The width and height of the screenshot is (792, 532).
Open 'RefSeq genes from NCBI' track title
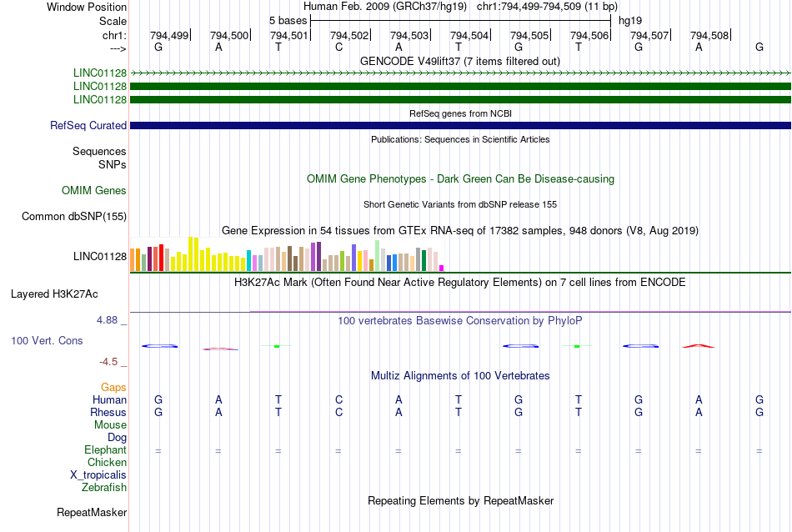(x=460, y=113)
